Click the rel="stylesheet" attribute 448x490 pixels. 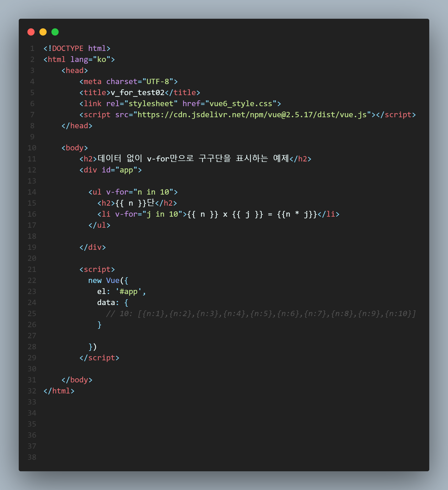tap(142, 104)
